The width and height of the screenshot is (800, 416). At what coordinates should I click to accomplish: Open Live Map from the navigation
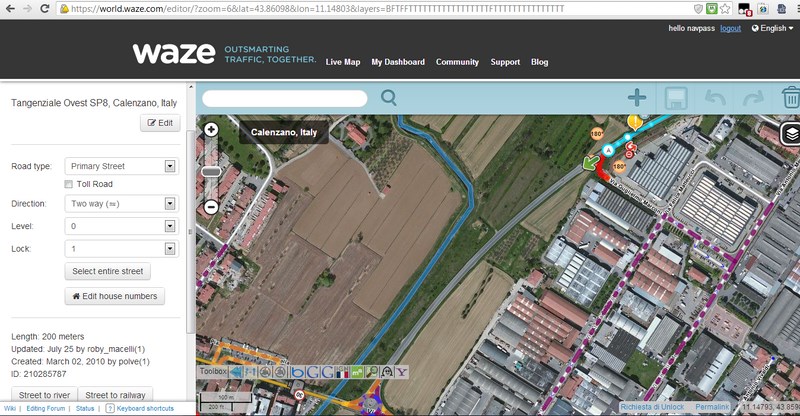point(343,62)
